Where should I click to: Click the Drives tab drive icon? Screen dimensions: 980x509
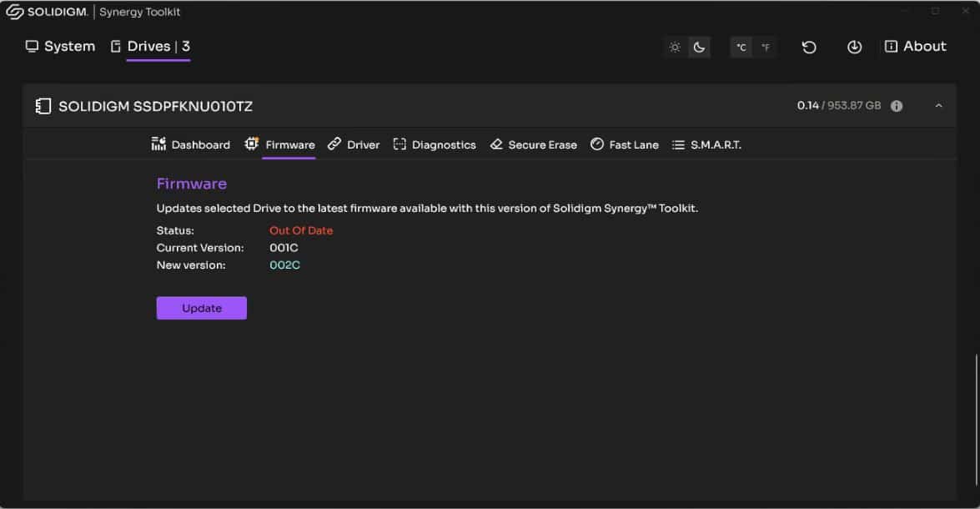pos(116,46)
